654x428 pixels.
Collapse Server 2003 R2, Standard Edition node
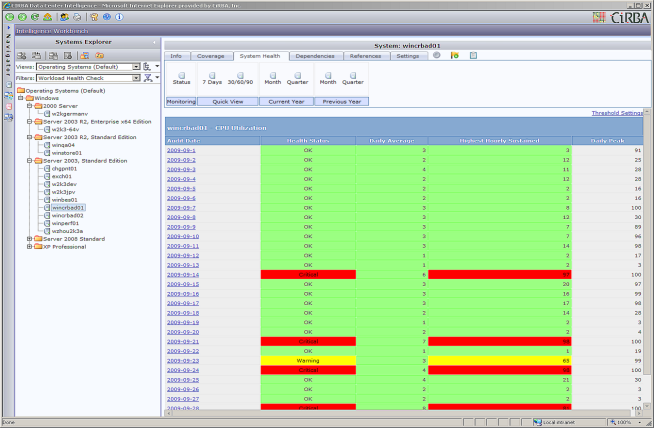click(29, 137)
